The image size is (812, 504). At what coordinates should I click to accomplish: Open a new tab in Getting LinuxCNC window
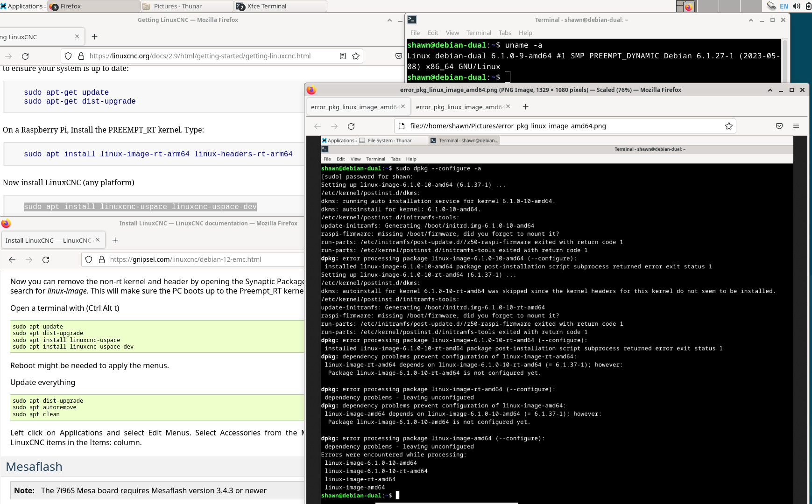95,36
